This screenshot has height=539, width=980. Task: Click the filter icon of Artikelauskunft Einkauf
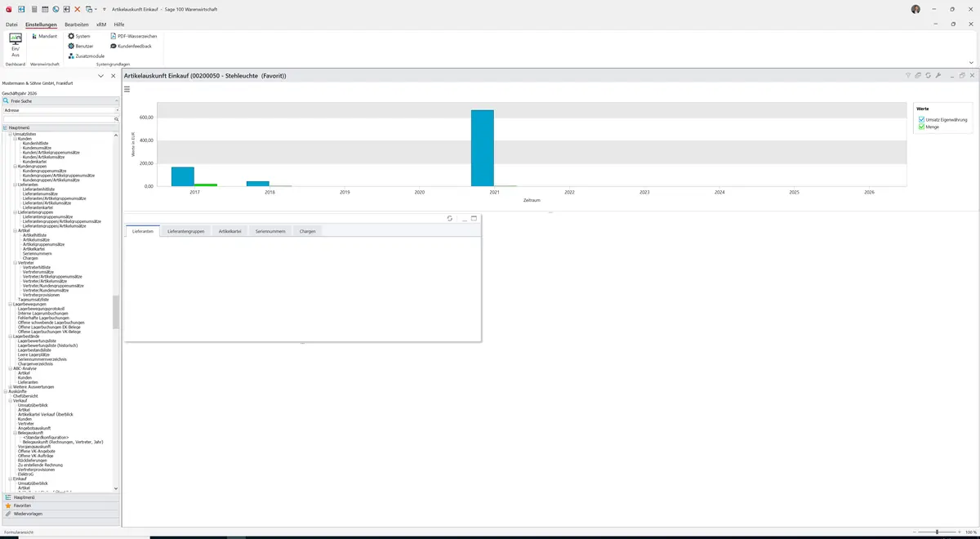coord(908,75)
